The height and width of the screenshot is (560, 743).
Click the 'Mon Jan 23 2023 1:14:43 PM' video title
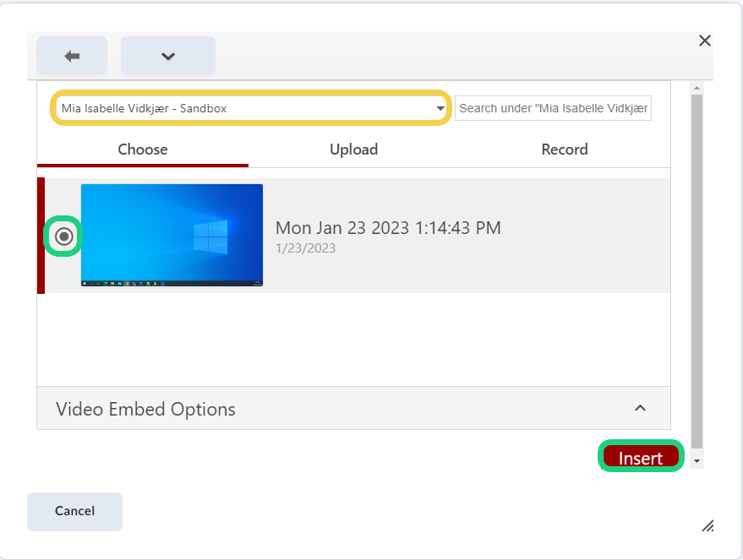click(x=388, y=227)
